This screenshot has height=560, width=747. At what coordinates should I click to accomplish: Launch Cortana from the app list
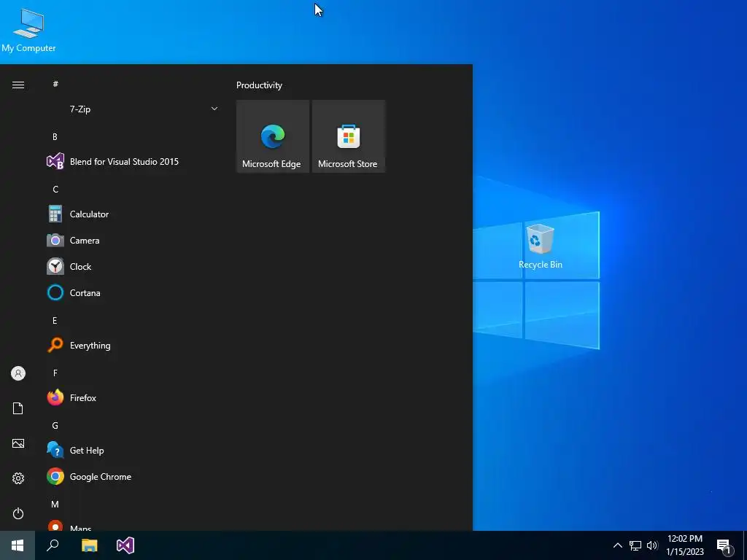pos(133,293)
